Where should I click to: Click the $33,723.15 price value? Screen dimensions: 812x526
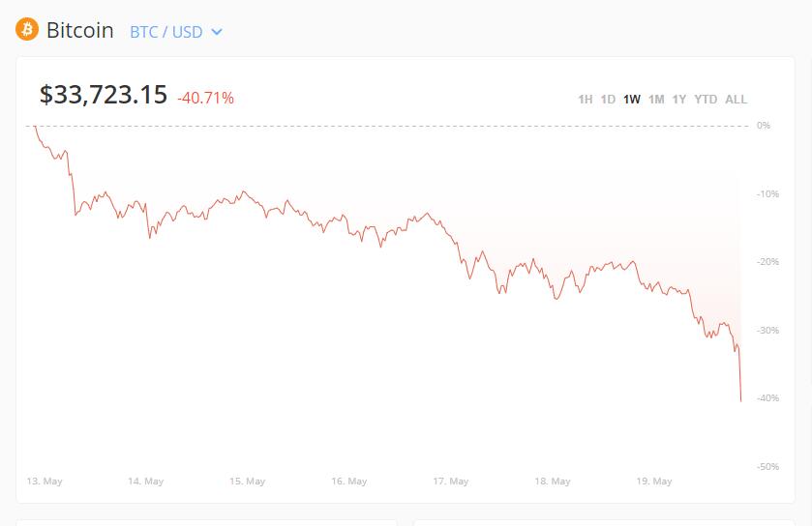(x=103, y=95)
